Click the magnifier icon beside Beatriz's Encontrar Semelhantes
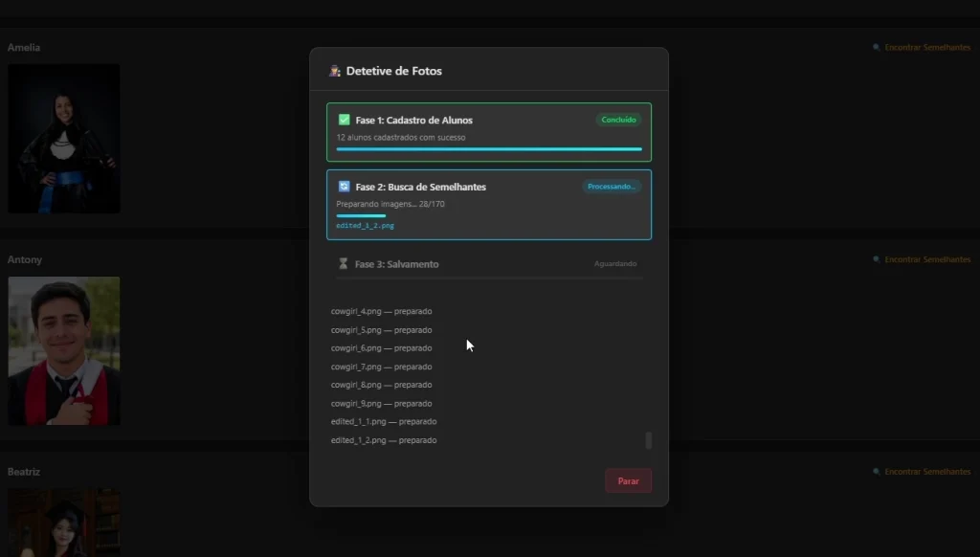This screenshot has width=980, height=557. tap(877, 472)
